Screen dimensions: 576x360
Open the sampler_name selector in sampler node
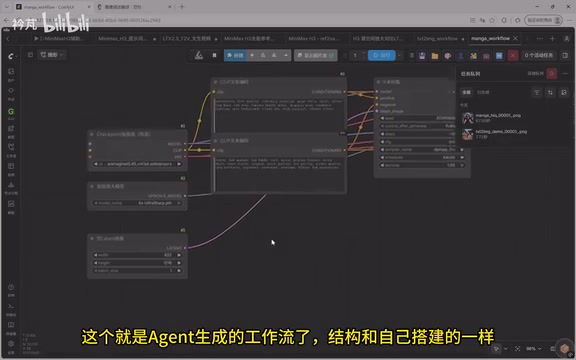(x=422, y=150)
